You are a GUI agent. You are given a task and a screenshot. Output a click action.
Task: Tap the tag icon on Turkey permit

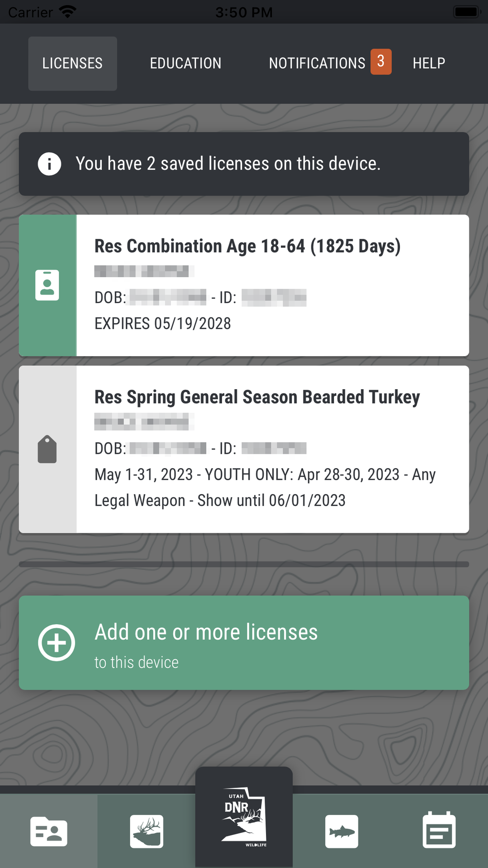47,449
